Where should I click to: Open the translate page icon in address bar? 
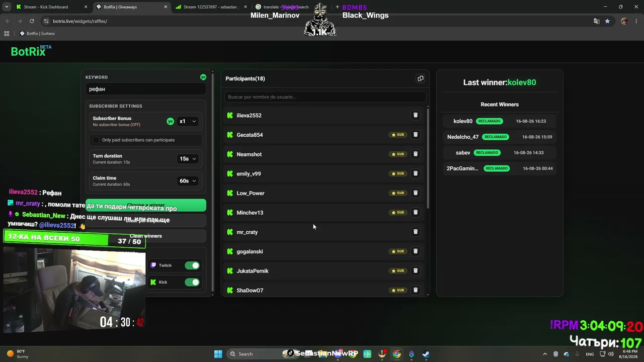[x=596, y=21]
